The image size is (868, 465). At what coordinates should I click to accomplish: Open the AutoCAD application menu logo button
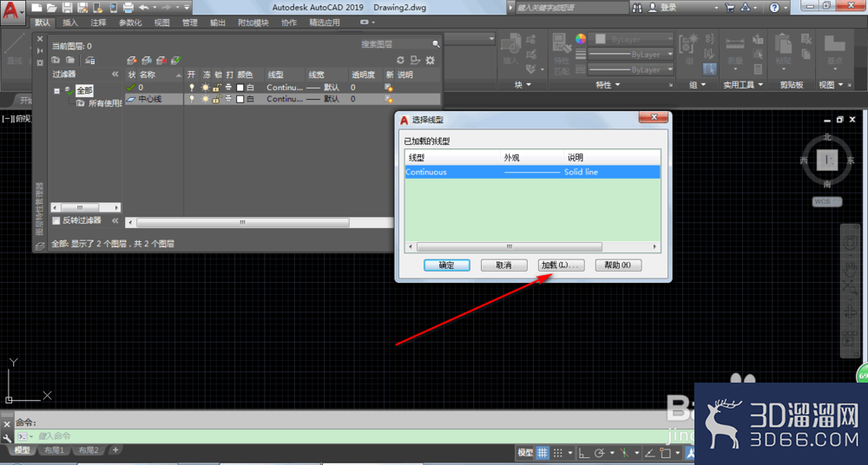[13, 11]
